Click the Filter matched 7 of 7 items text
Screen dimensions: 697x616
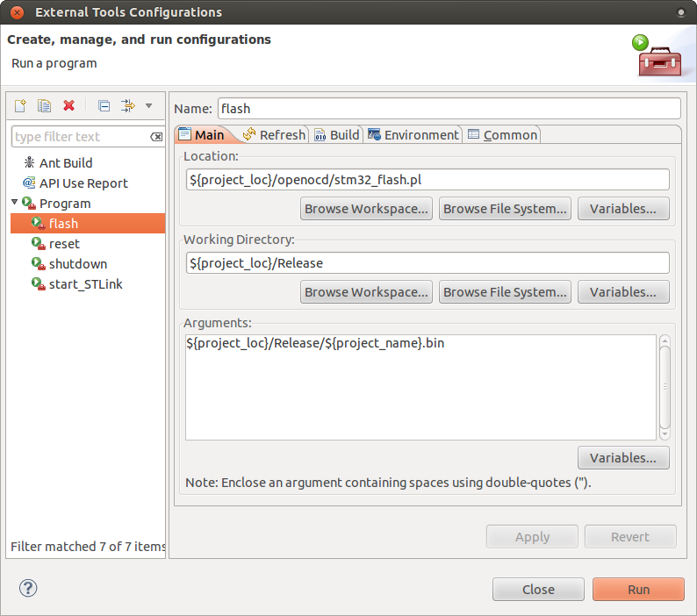click(x=88, y=546)
